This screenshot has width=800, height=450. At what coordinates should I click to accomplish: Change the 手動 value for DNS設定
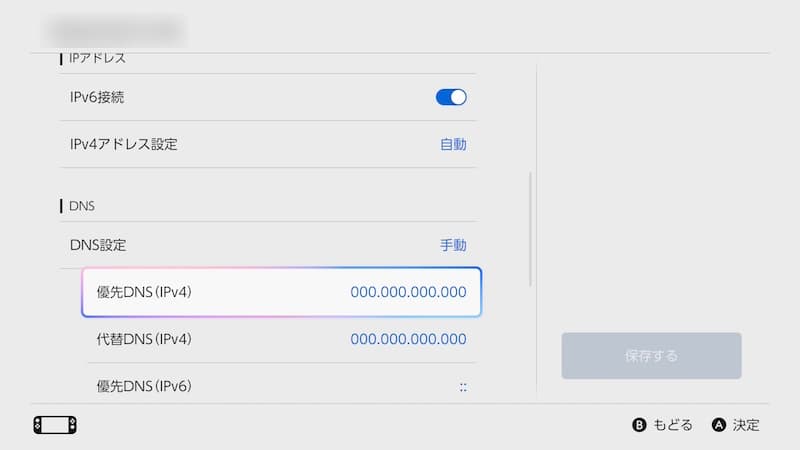453,245
